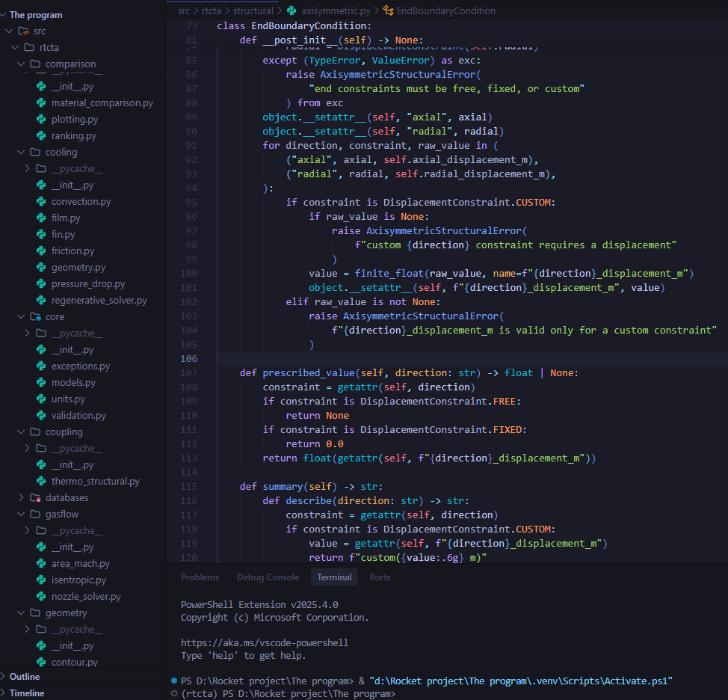Open __init__.py under the core folder
This screenshot has height=700, width=728.
click(73, 350)
